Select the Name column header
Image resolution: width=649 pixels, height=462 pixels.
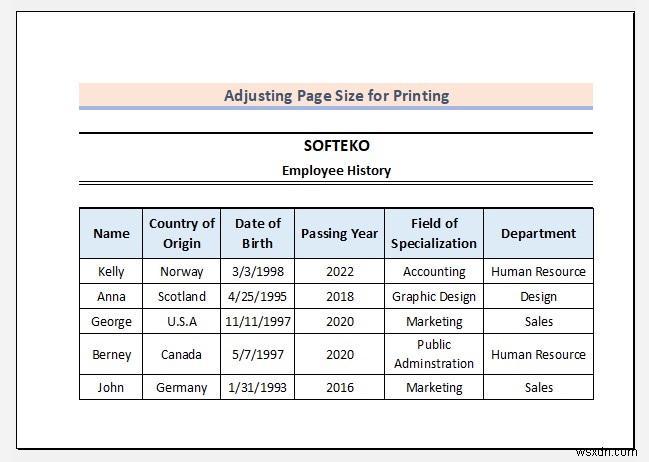pos(111,233)
